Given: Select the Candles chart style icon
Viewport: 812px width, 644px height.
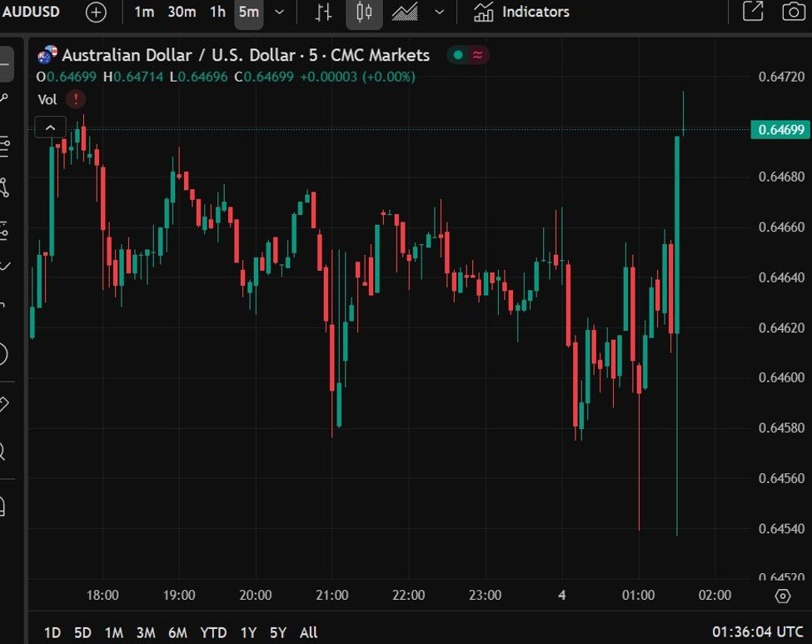Looking at the screenshot, I should 364,12.
